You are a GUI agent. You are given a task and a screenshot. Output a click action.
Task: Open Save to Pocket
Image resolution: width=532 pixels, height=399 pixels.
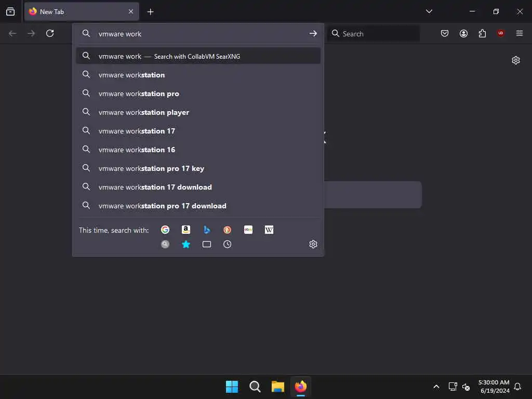point(445,33)
